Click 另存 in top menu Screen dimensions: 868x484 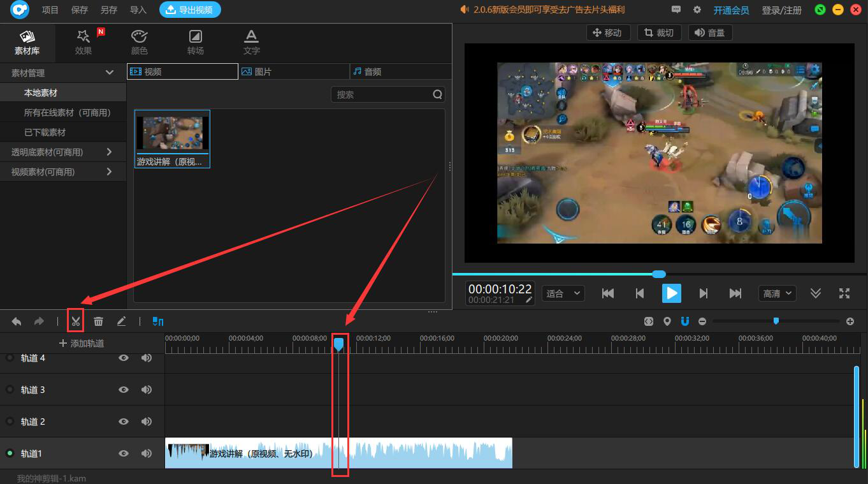(109, 10)
